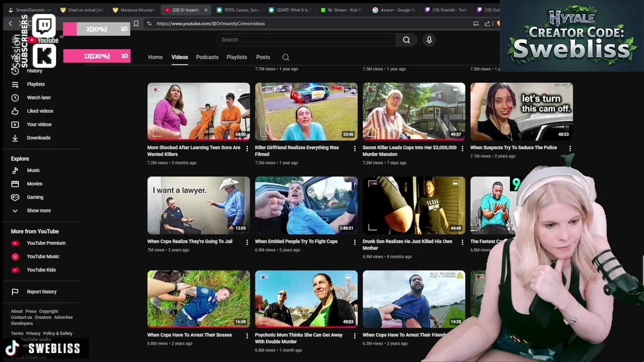This screenshot has width=644, height=362.
Task: Open YouTube Premium icon
Action: coord(15,243)
